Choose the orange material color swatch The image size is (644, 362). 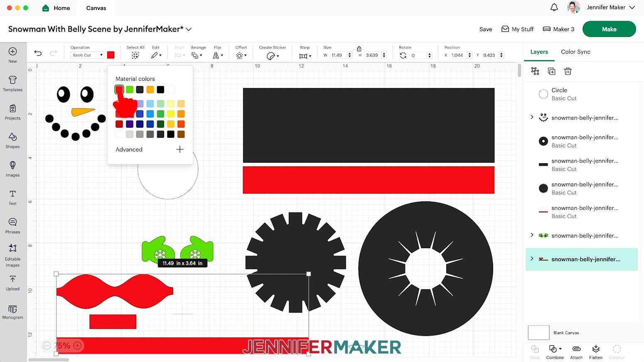[150, 89]
